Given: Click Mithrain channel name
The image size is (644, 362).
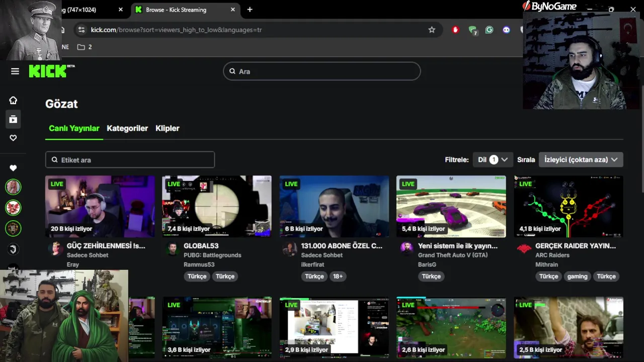Looking at the screenshot, I should [546, 264].
